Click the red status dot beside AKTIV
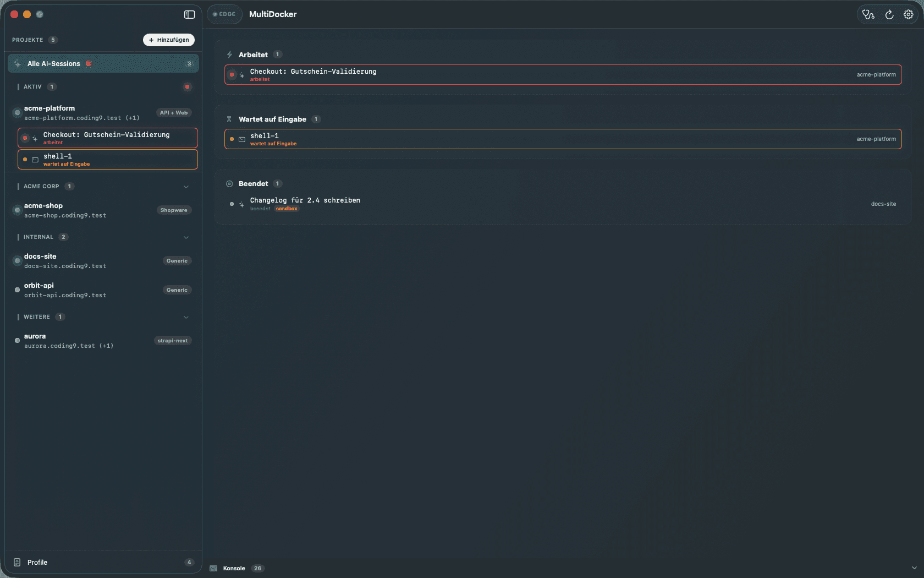 tap(188, 86)
